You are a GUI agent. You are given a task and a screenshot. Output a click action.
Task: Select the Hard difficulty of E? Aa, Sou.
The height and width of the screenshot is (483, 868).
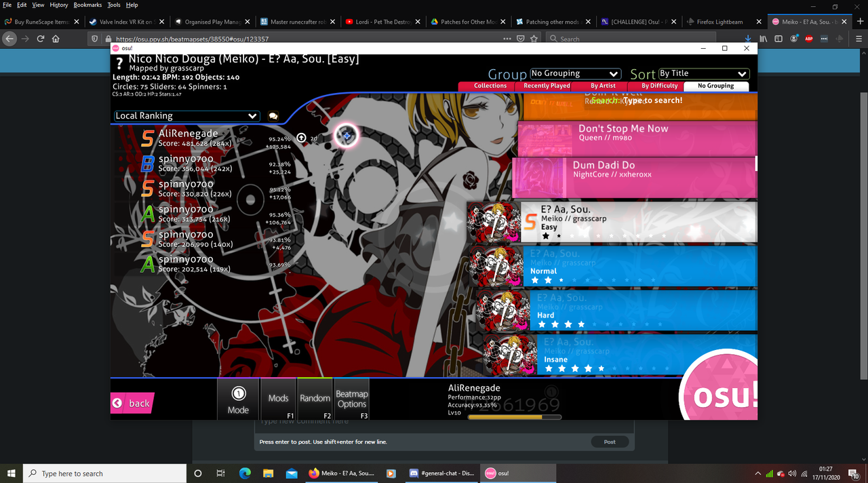point(617,310)
